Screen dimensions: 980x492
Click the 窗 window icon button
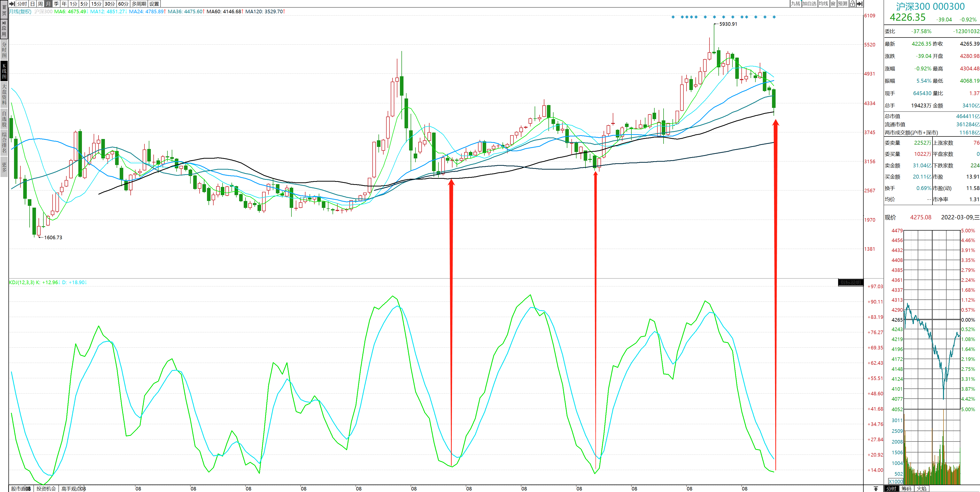tap(833, 4)
